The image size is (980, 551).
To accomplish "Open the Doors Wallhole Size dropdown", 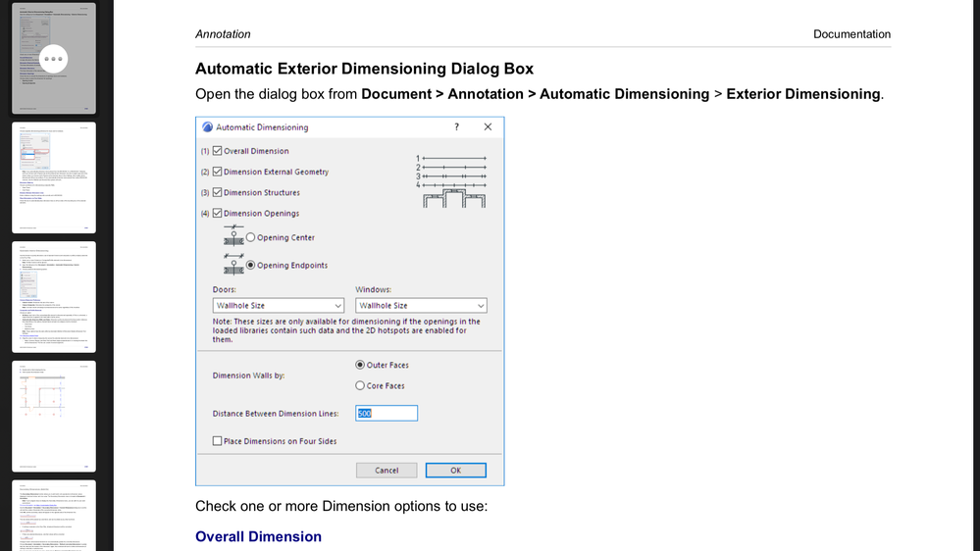I will point(279,306).
